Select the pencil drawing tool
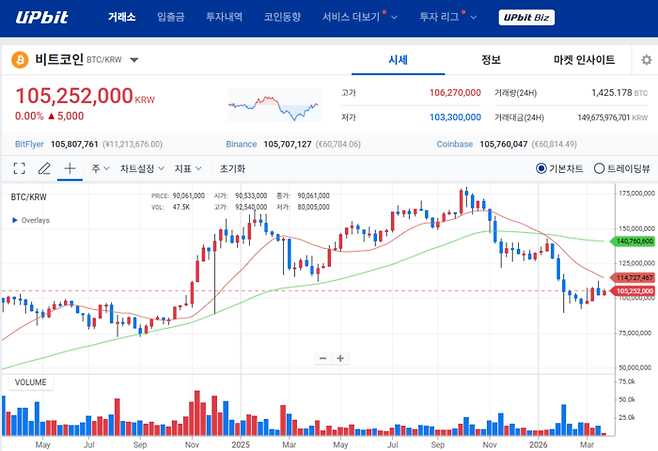Screen dimensions: 658x451 pos(44,169)
